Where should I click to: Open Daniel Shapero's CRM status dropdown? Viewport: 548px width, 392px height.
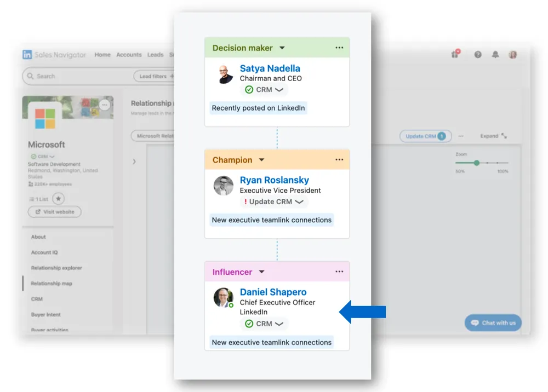point(264,324)
